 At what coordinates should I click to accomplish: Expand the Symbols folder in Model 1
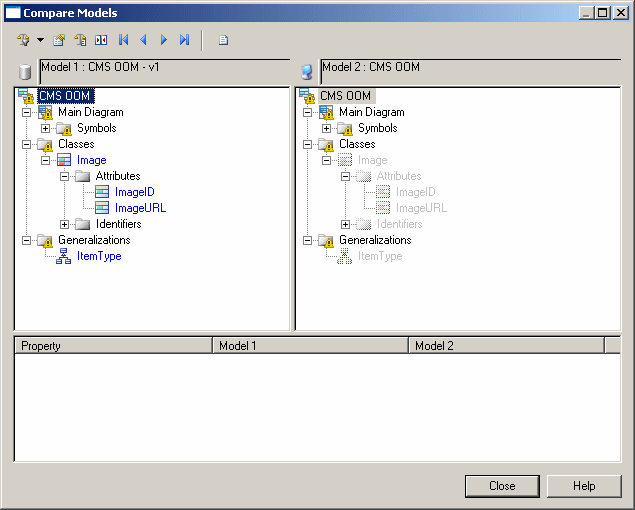[46, 128]
